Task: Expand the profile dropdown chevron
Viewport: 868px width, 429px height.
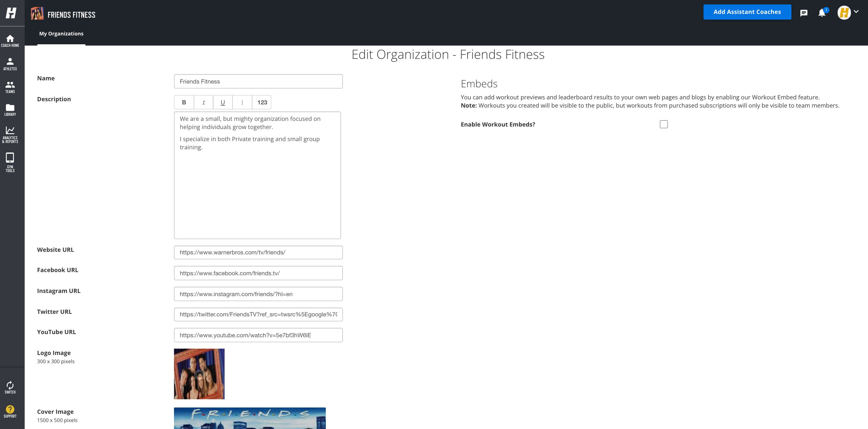Action: coord(856,11)
